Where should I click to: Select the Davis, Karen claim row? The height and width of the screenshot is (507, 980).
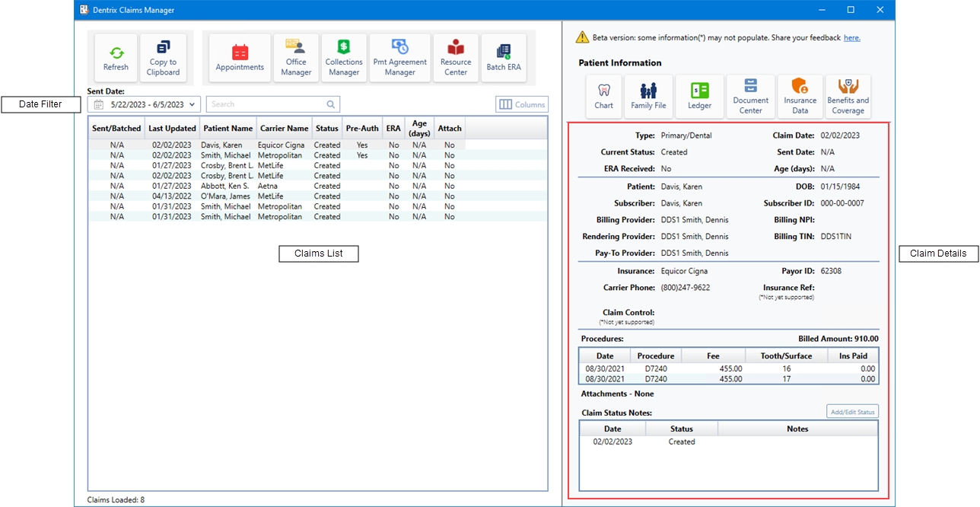coord(276,145)
